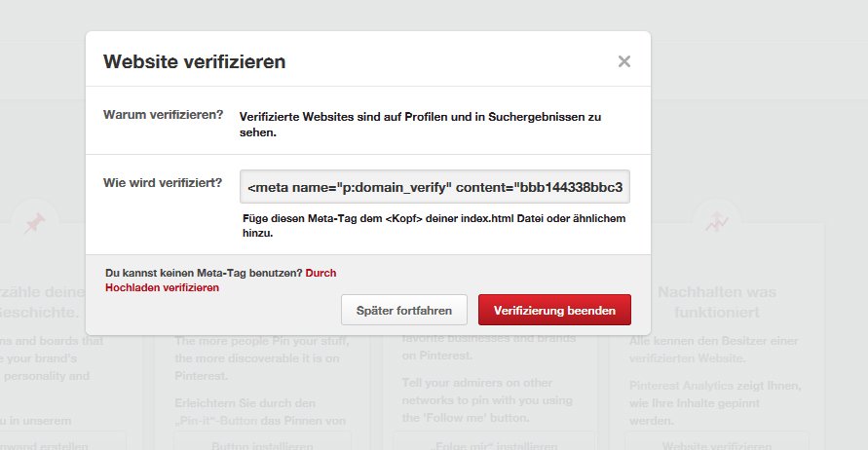The height and width of the screenshot is (450, 868).
Task: Choose Später fortfahren
Action: click(x=404, y=310)
